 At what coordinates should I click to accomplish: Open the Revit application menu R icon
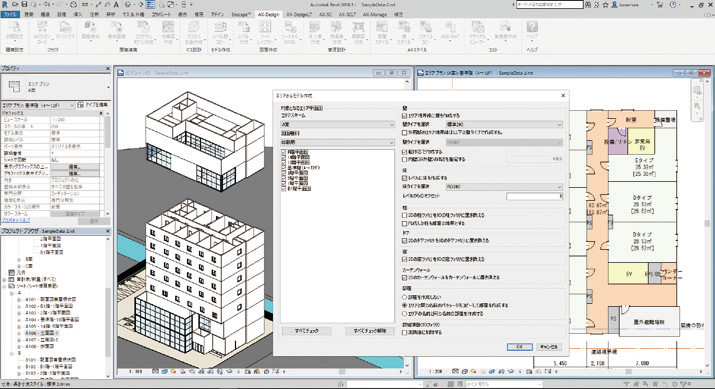tap(5, 5)
